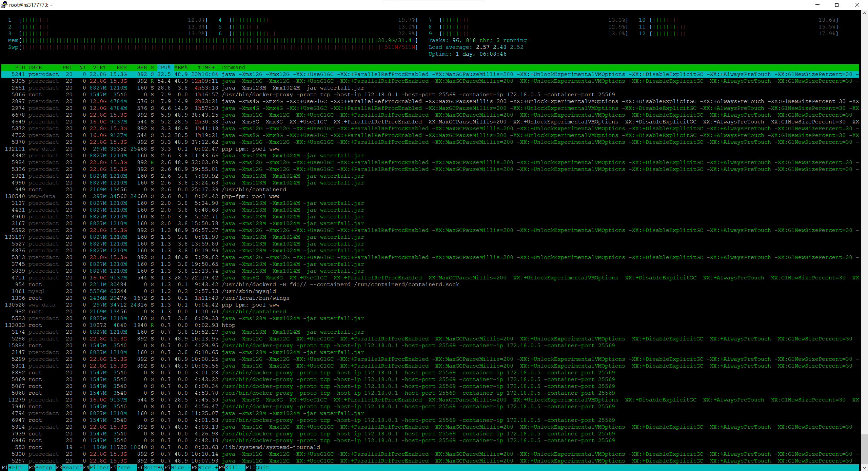Toggle F5 Tree view
Viewport: 868px width, 471px height.
pyautogui.click(x=123, y=468)
